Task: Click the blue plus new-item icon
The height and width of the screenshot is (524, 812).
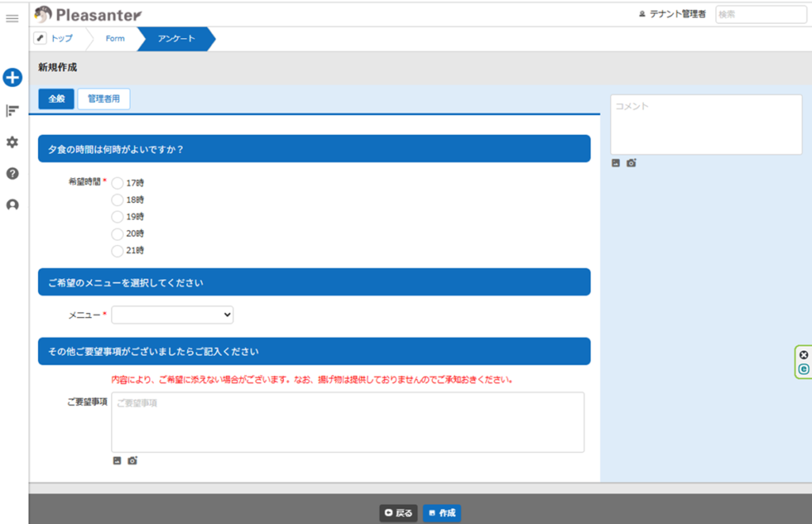Action: (x=12, y=78)
